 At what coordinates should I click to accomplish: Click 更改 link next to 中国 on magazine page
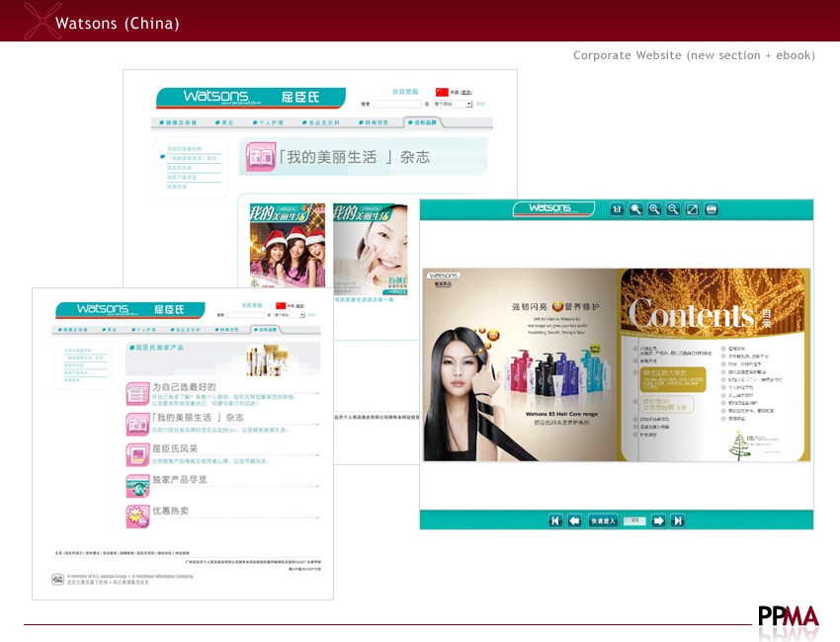click(466, 93)
